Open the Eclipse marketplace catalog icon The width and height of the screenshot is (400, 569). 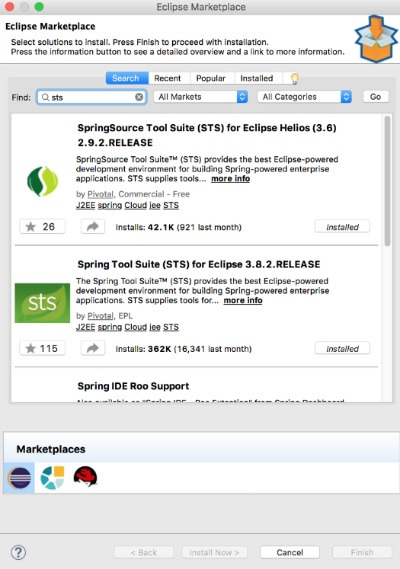point(20,478)
